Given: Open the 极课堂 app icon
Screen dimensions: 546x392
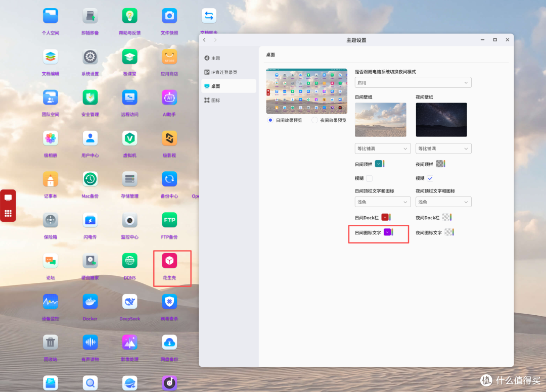Looking at the screenshot, I should click(x=129, y=57).
